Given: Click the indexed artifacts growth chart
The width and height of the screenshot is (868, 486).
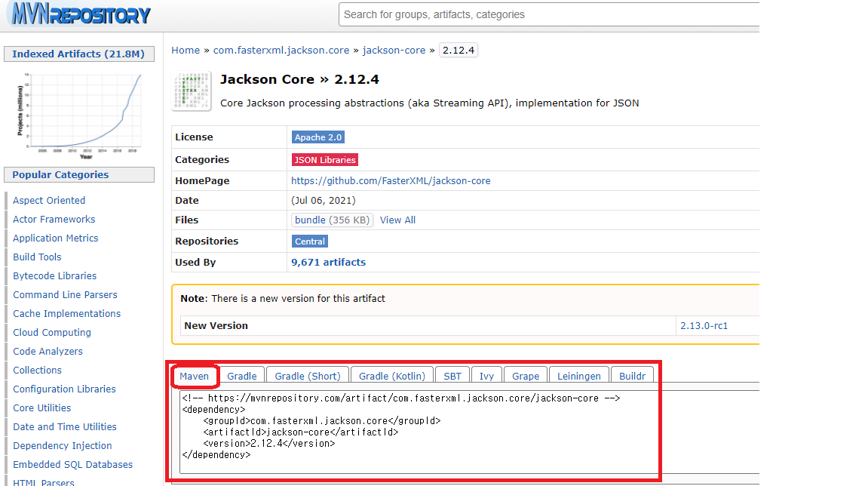Looking at the screenshot, I should coord(79,115).
